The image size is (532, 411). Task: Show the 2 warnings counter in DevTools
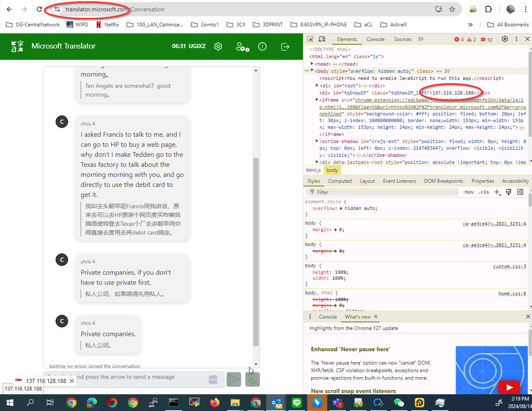coord(471,40)
